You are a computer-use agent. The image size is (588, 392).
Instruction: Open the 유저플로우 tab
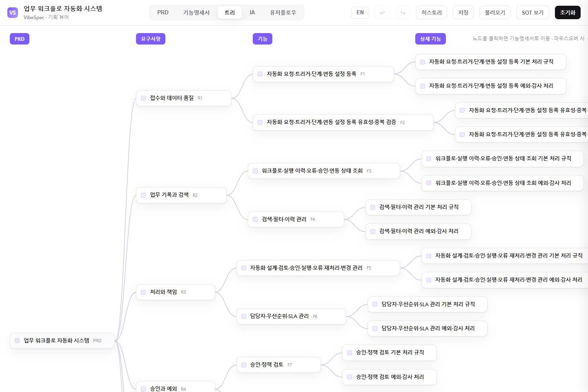tap(283, 13)
